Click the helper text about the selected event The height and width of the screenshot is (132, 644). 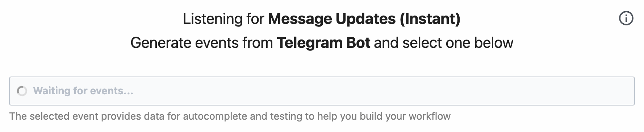point(230,116)
